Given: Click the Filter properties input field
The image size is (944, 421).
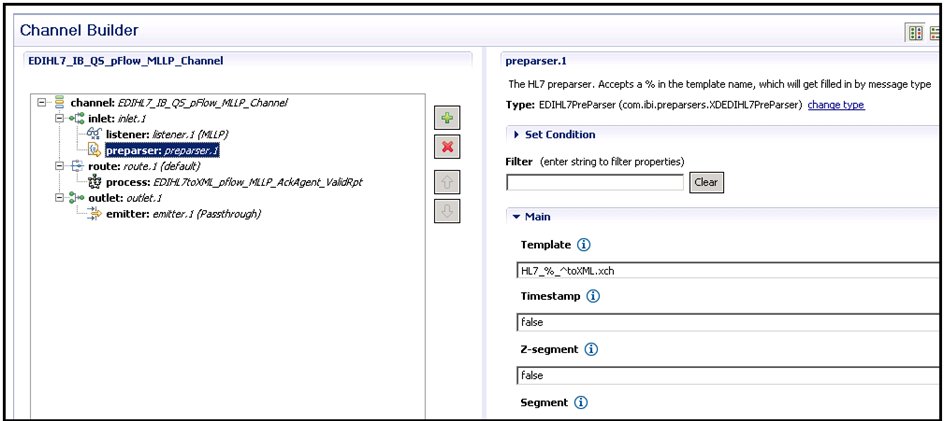Looking at the screenshot, I should point(595,182).
